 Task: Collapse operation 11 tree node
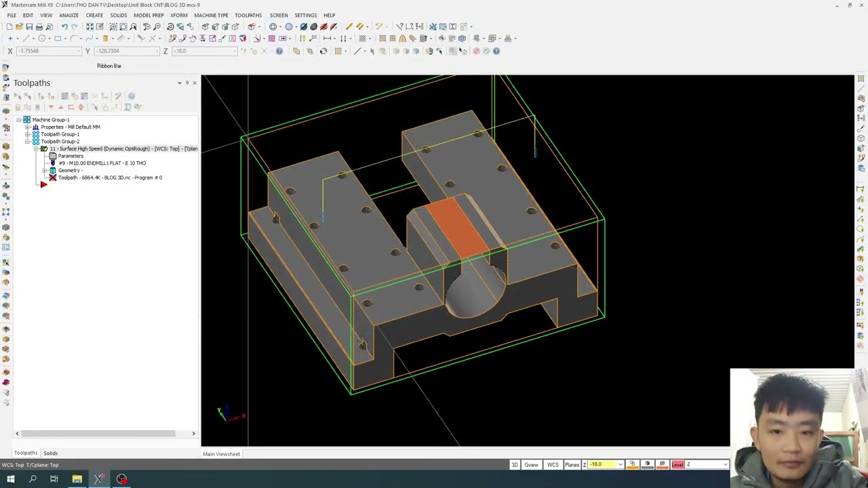pyautogui.click(x=36, y=148)
